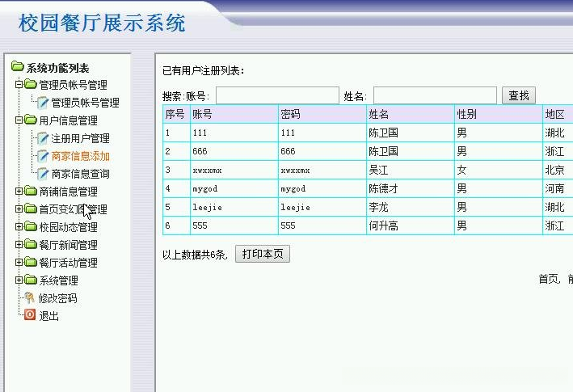Viewport: 573px width, 392px height.
Task: Select 商家信息添加 menu entry
Action: click(80, 156)
